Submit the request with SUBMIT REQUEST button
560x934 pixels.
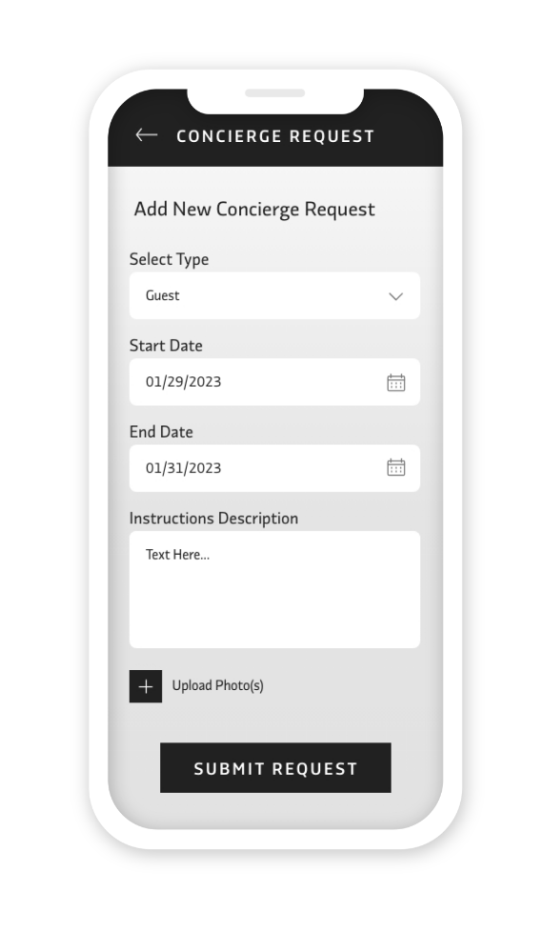275,768
